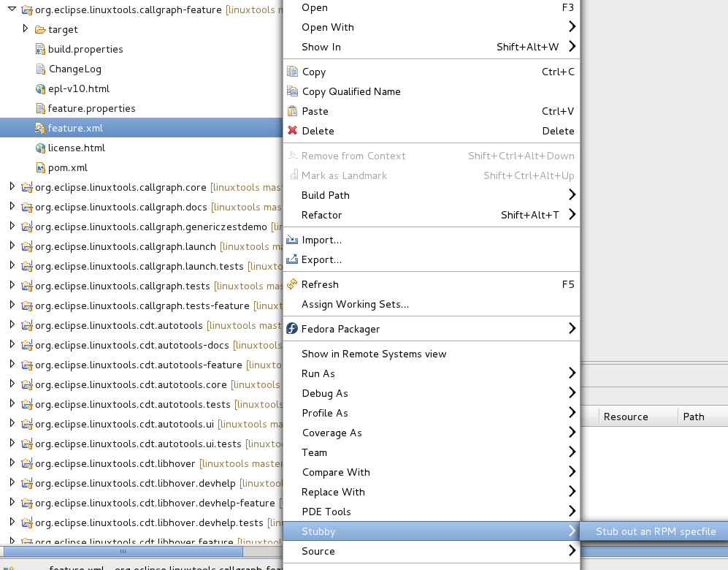The image size is (728, 570).
Task: Click the Path column header
Action: 703,417
